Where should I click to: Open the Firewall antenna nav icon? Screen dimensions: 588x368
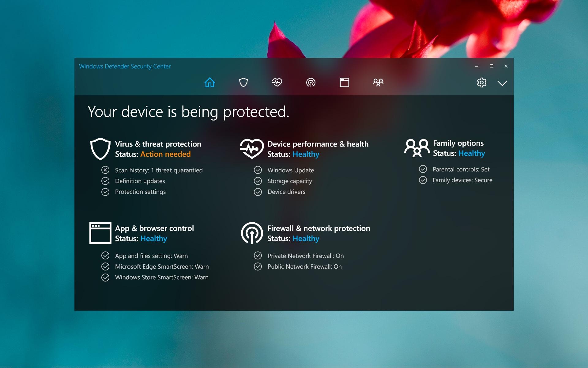click(311, 82)
